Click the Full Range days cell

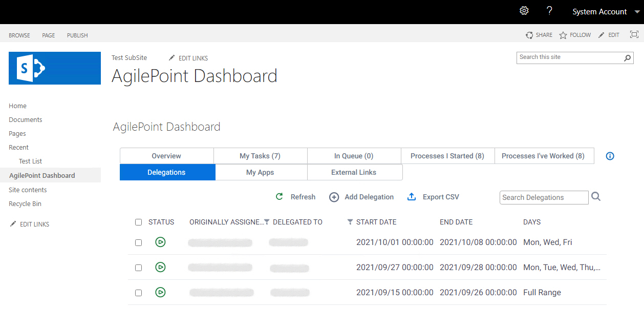(x=542, y=293)
